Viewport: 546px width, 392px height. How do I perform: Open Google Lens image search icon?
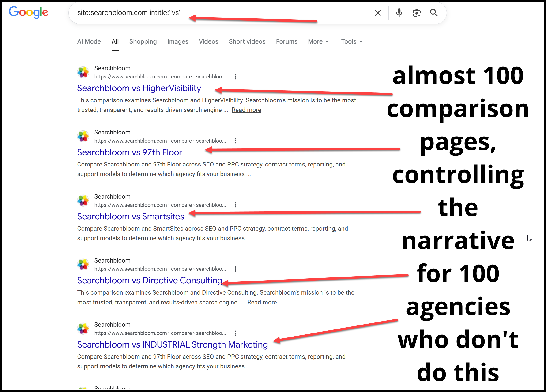(x=416, y=13)
